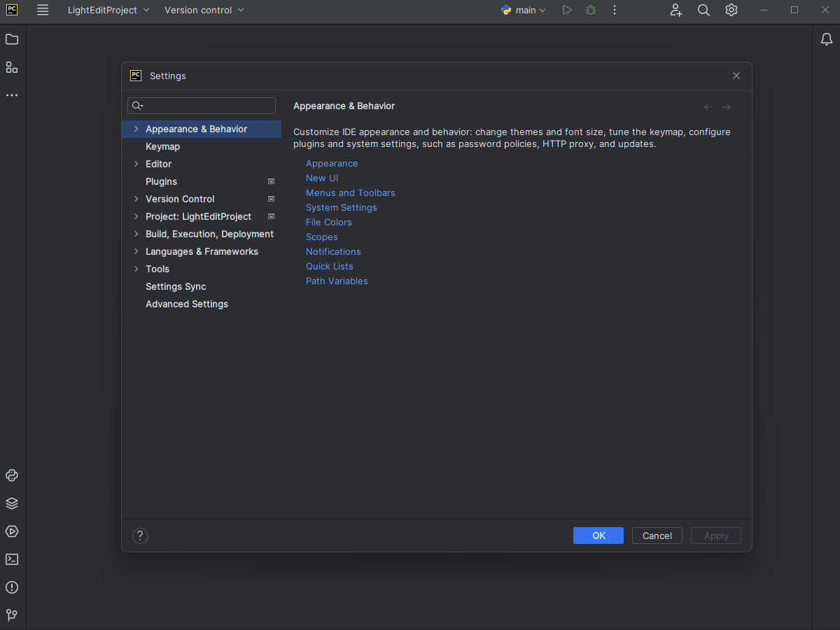Open the Python Packages layers icon
Screen dimensions: 840x630
(12, 503)
